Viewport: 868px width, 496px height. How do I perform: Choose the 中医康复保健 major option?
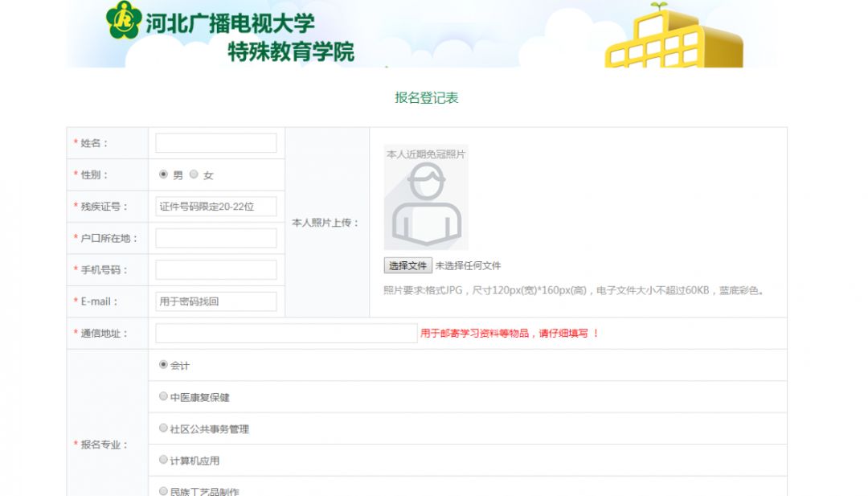coord(163,396)
